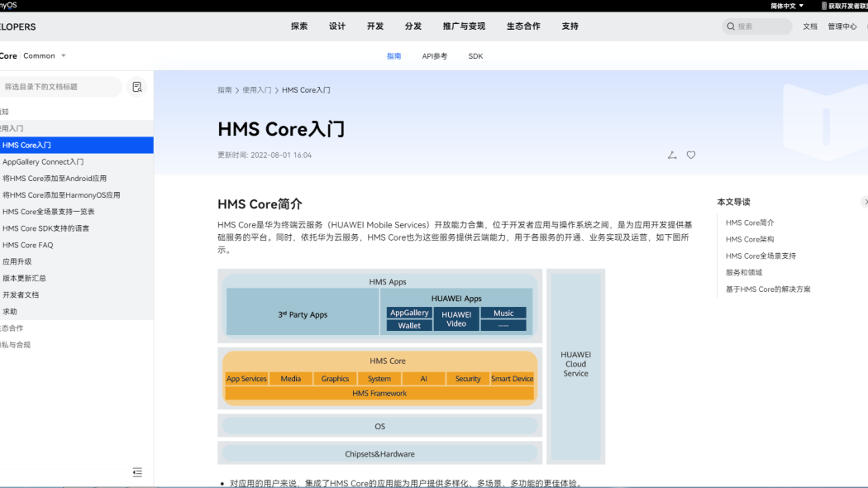Click the 使用入门 breadcrumb
The height and width of the screenshot is (488, 868).
coord(256,89)
